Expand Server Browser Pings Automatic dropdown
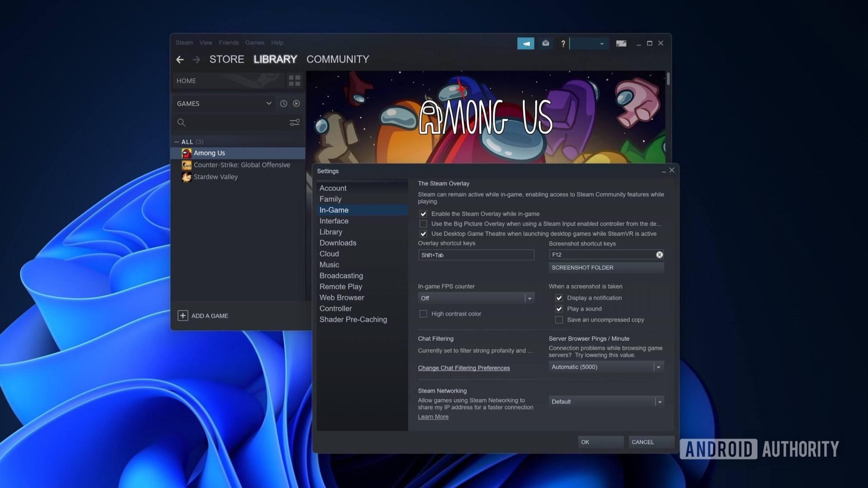 click(x=606, y=367)
